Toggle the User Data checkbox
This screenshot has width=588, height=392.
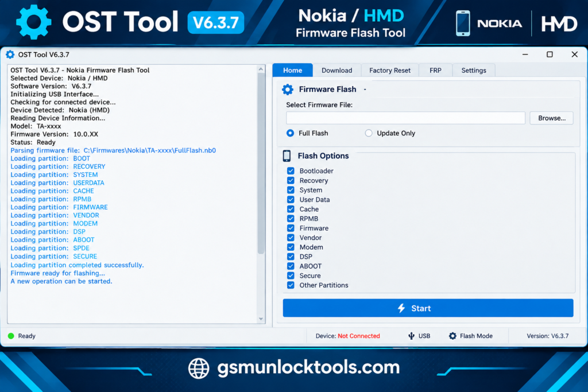pyautogui.click(x=291, y=199)
